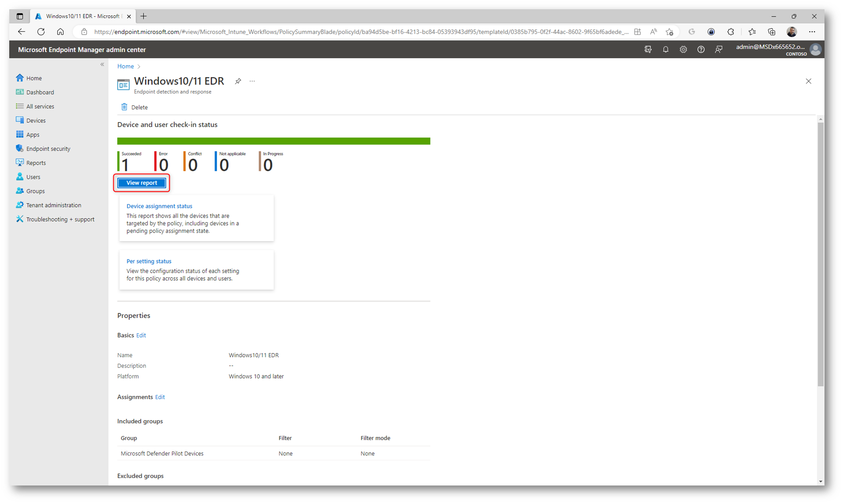Open browser Settings and more menu
843x504 pixels.
coord(812,32)
